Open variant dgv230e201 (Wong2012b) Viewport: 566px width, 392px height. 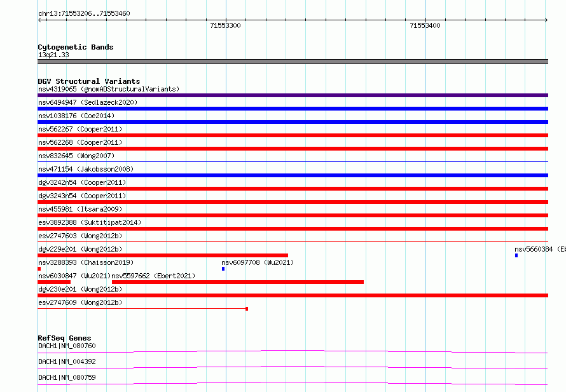80,289
